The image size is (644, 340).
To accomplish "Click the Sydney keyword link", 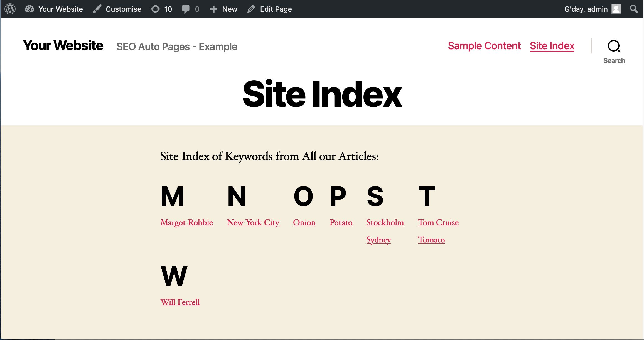I will pos(378,240).
